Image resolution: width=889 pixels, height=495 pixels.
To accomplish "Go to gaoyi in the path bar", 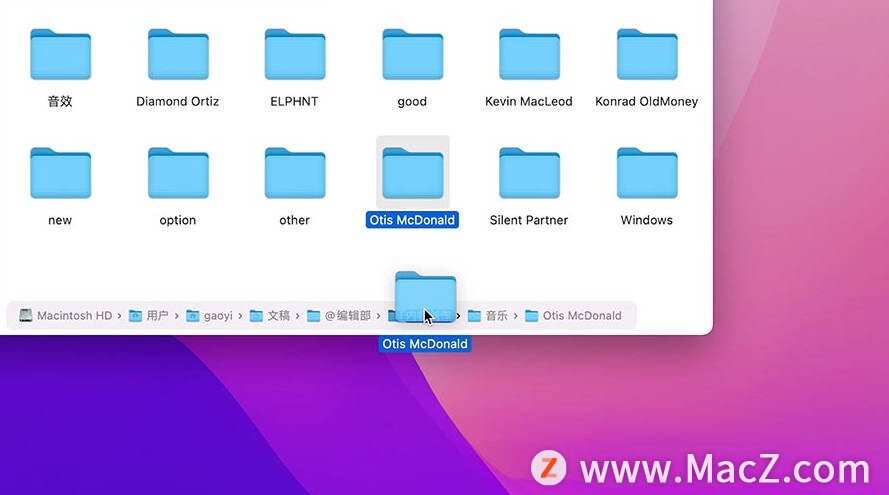I will point(210,315).
